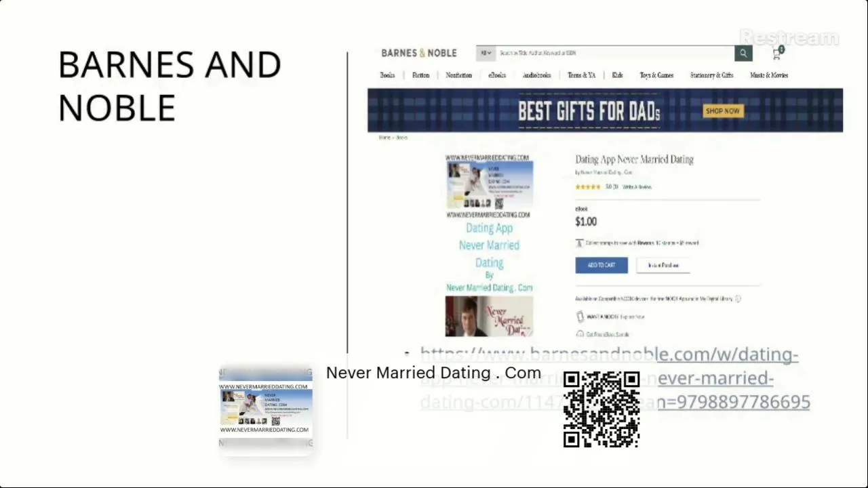Click the five-star rating icons
The image size is (868, 488).
point(588,187)
